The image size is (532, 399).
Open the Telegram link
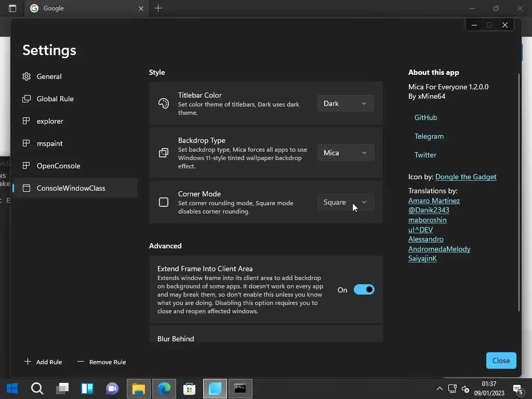(x=429, y=136)
